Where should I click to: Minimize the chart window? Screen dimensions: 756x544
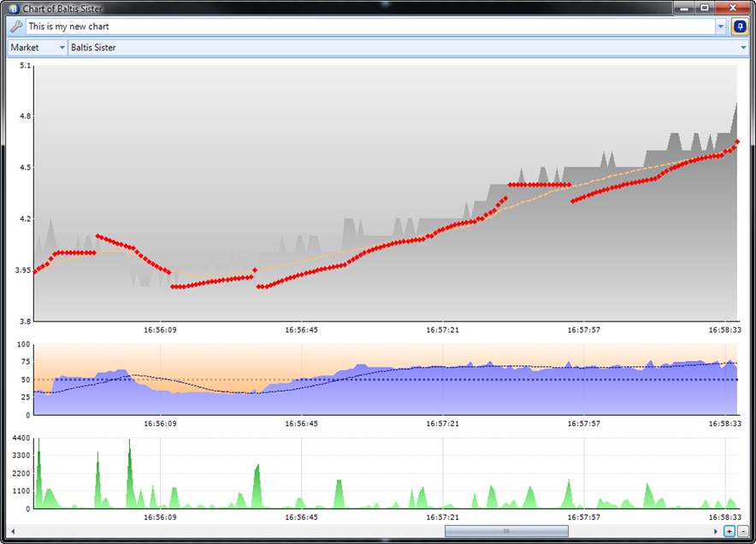pos(683,8)
